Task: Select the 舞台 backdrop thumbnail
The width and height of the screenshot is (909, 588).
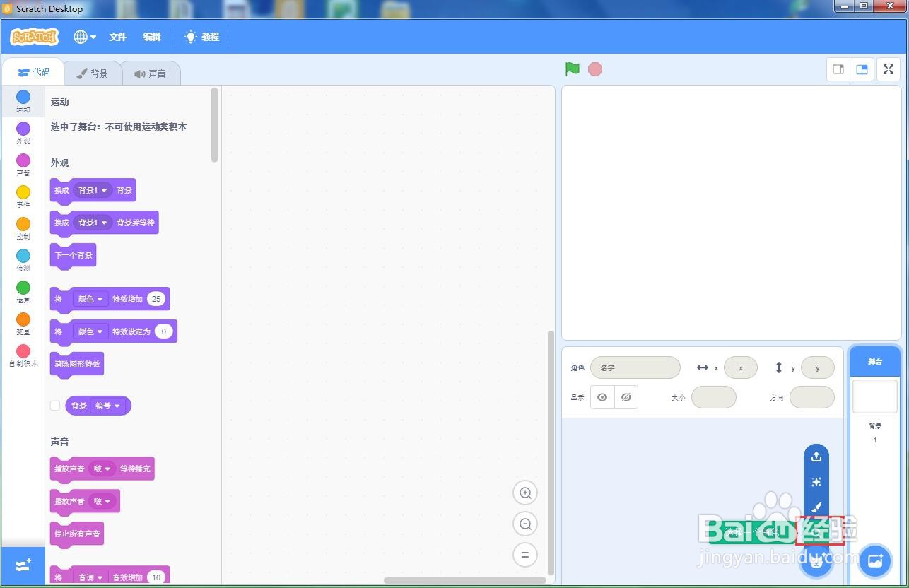Action: pyautogui.click(x=875, y=396)
